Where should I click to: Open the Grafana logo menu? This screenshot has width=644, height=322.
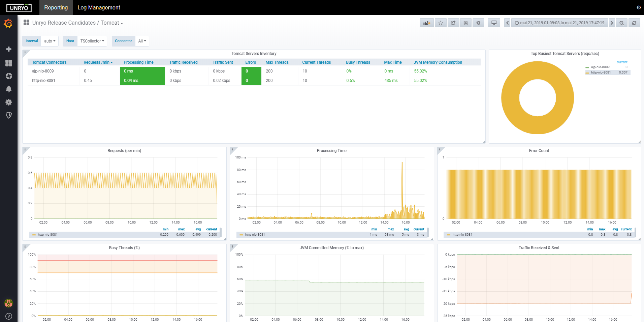tap(8, 24)
